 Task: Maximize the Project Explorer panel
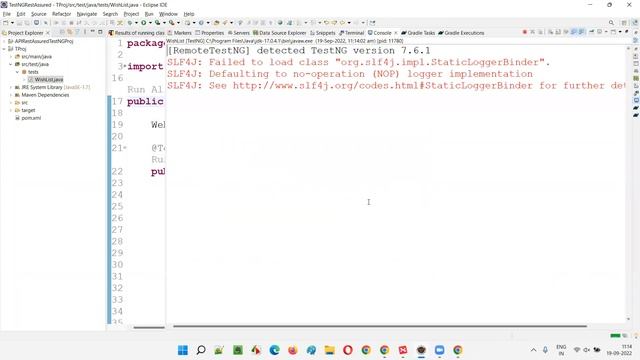click(100, 32)
